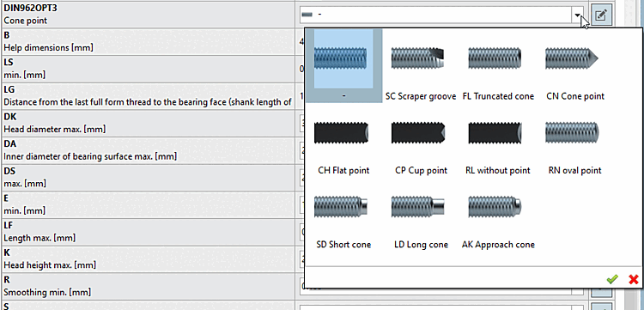Image resolution: width=644 pixels, height=310 pixels.
Task: Select RL without point screw image
Action: 495,132
